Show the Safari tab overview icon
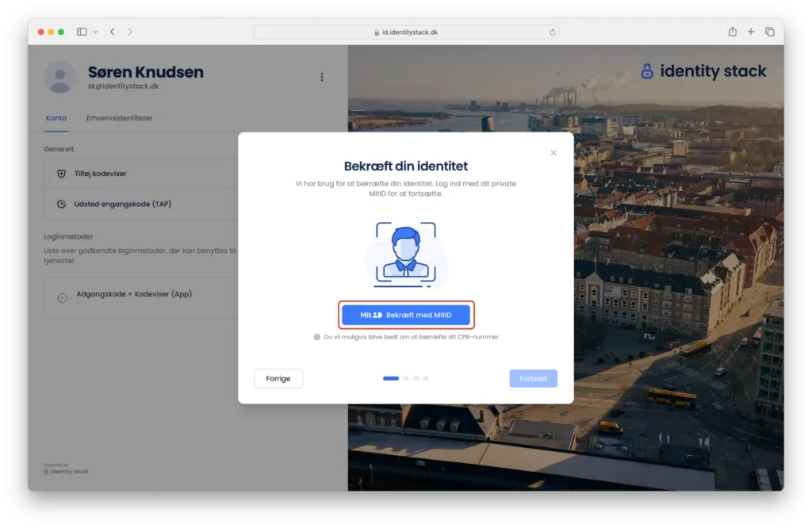The image size is (812, 528). pyautogui.click(x=769, y=32)
